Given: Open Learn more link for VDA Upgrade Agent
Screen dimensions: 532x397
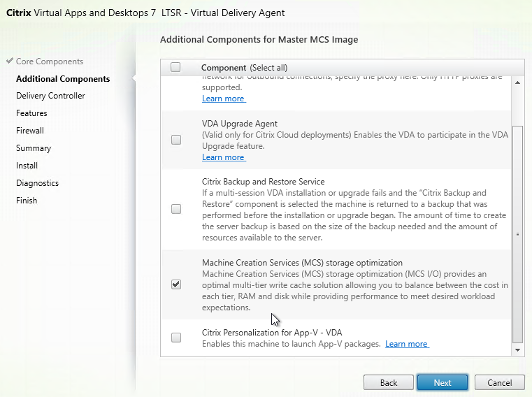Looking at the screenshot, I should click(224, 157).
